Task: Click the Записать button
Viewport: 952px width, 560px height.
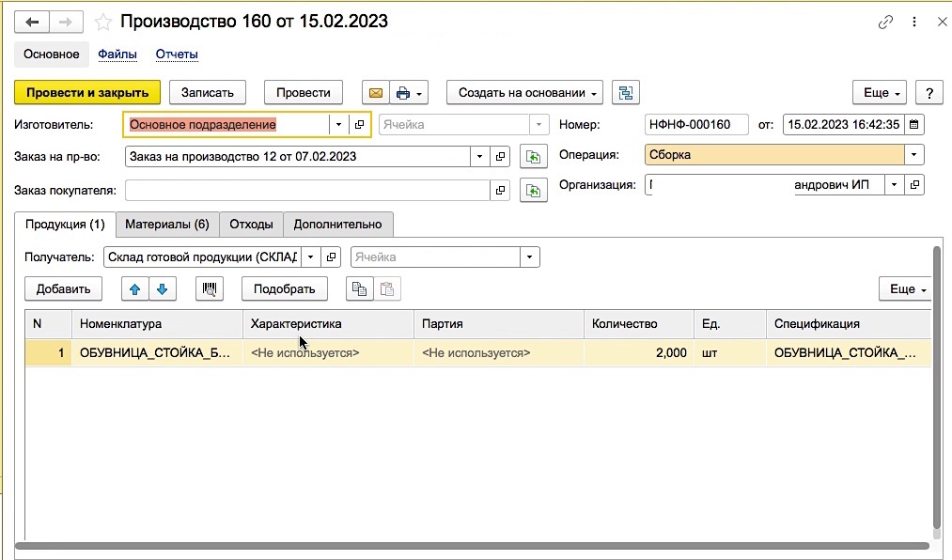Action: [x=208, y=93]
